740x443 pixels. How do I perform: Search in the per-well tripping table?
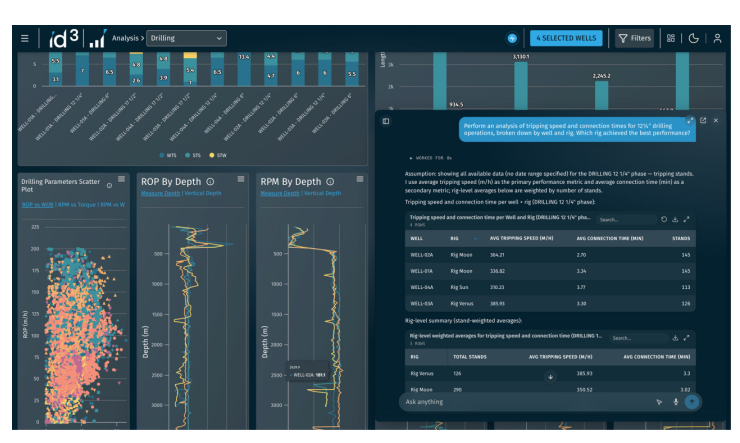pos(626,220)
